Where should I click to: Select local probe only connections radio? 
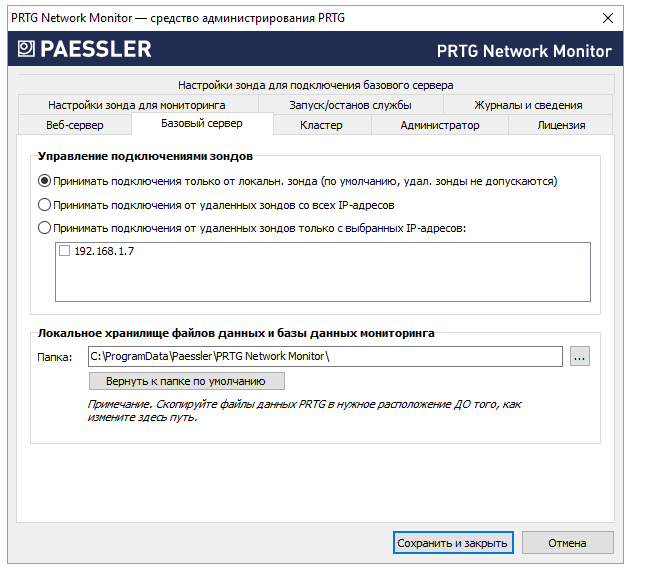[44, 181]
